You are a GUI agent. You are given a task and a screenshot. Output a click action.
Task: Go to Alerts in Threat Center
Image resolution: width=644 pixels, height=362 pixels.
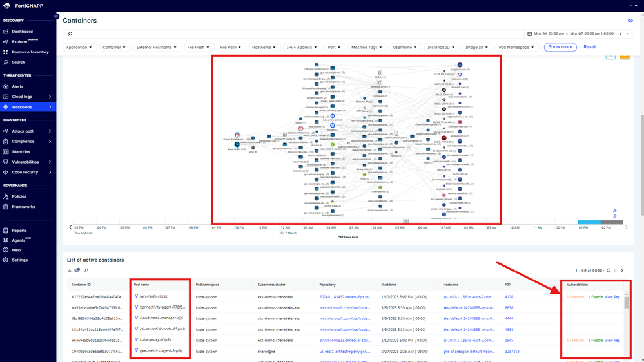17,86
